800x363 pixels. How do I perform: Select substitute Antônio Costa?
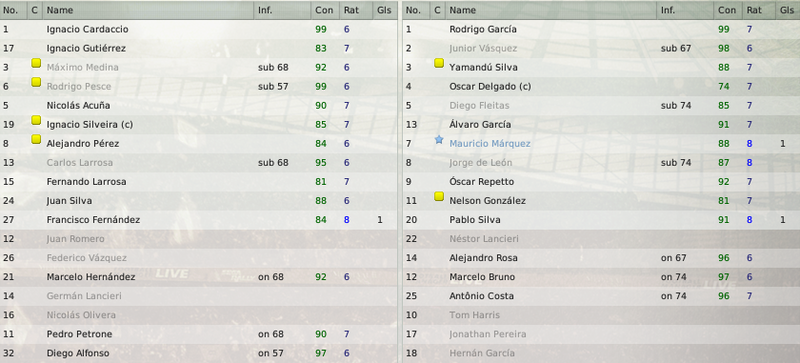tap(601, 296)
